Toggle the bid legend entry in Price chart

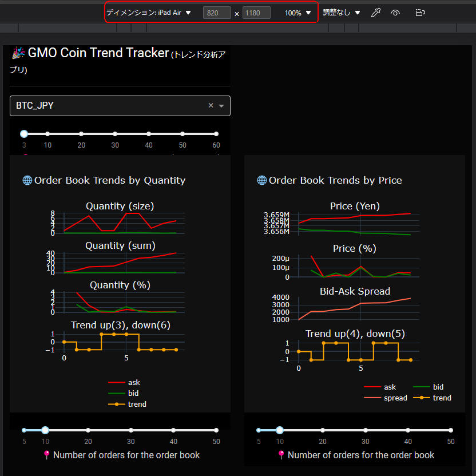coord(429,387)
